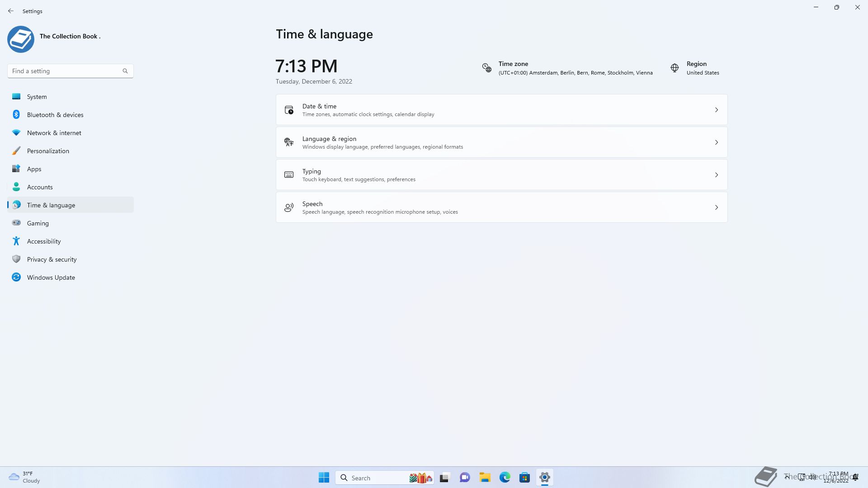
Task: Expand the Typing settings chevron
Action: (x=716, y=175)
